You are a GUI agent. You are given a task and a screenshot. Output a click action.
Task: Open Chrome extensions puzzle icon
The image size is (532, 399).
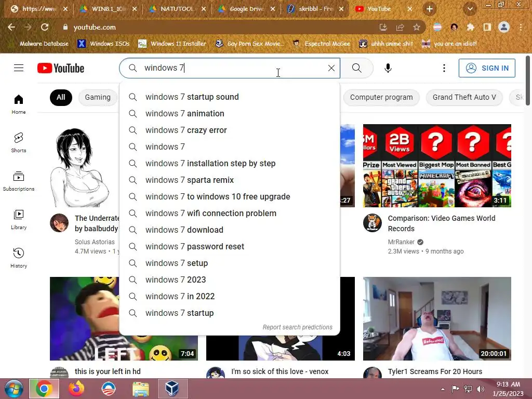(470, 27)
